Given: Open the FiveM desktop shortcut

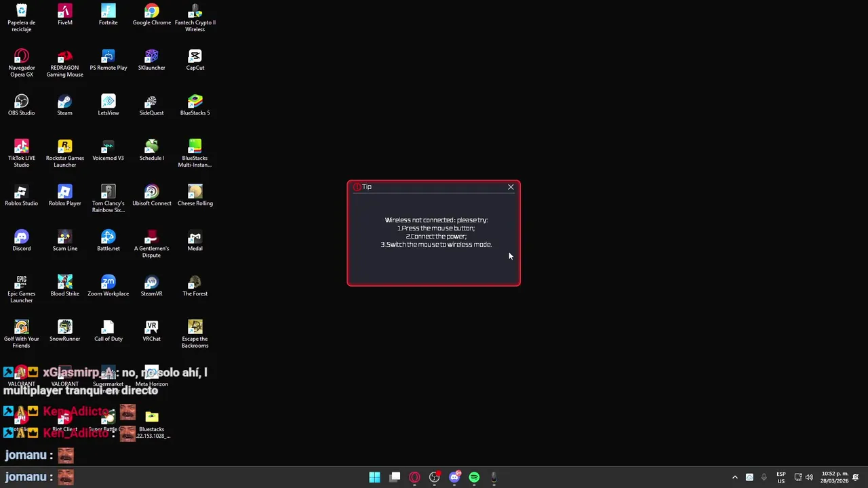Looking at the screenshot, I should coord(64,15).
